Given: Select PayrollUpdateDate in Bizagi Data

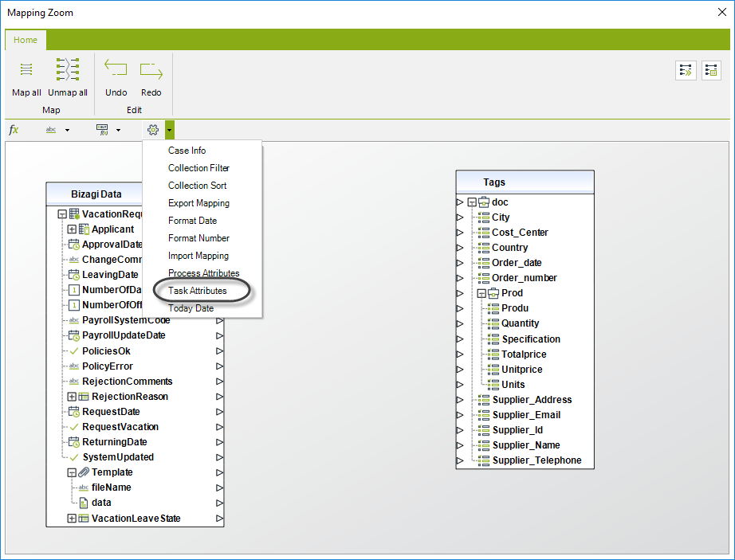Looking at the screenshot, I should 124,335.
